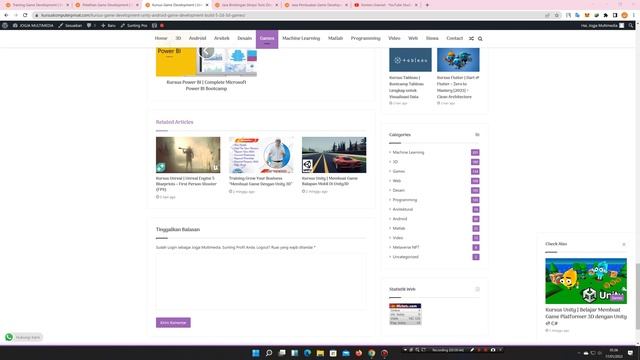This screenshot has width=640, height=360.
Task: Open the 3D menu item
Action: (x=178, y=38)
